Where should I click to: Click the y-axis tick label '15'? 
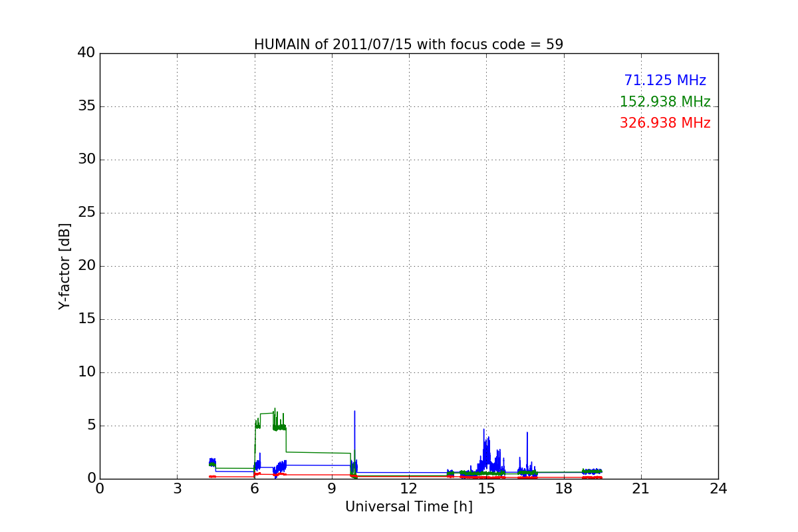(86, 319)
